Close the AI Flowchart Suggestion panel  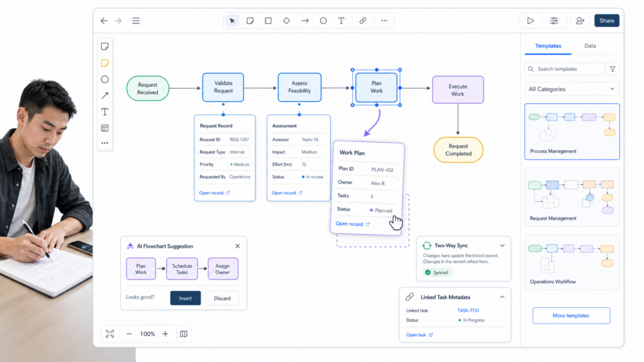pyautogui.click(x=237, y=246)
